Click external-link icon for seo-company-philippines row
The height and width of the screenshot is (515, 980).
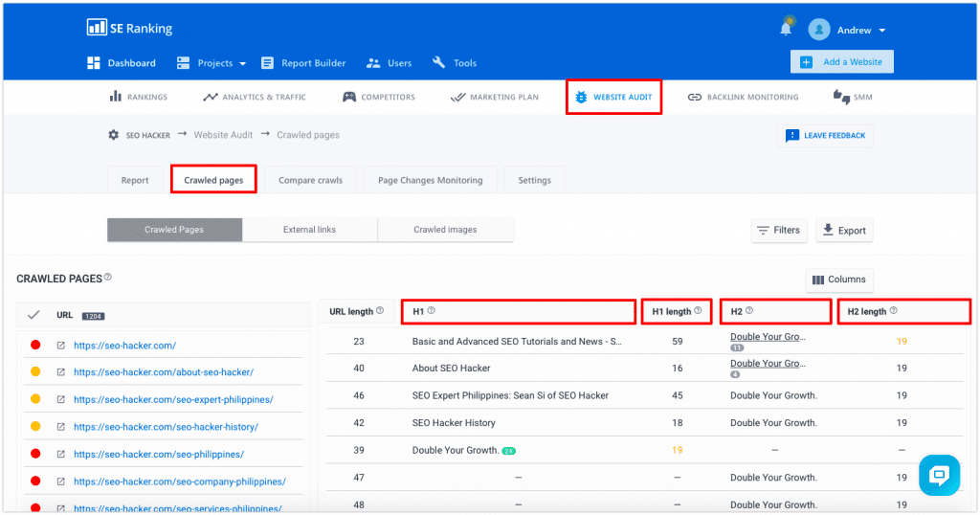[60, 481]
